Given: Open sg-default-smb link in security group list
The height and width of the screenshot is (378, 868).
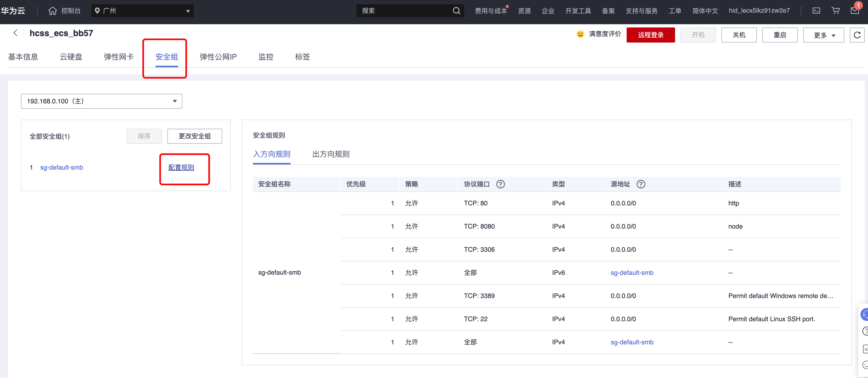Looking at the screenshot, I should pos(62,167).
